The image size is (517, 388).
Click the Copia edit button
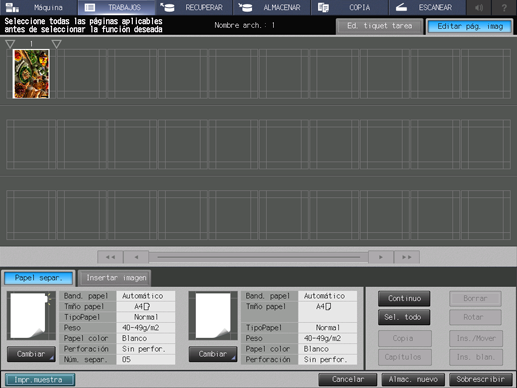click(x=405, y=338)
